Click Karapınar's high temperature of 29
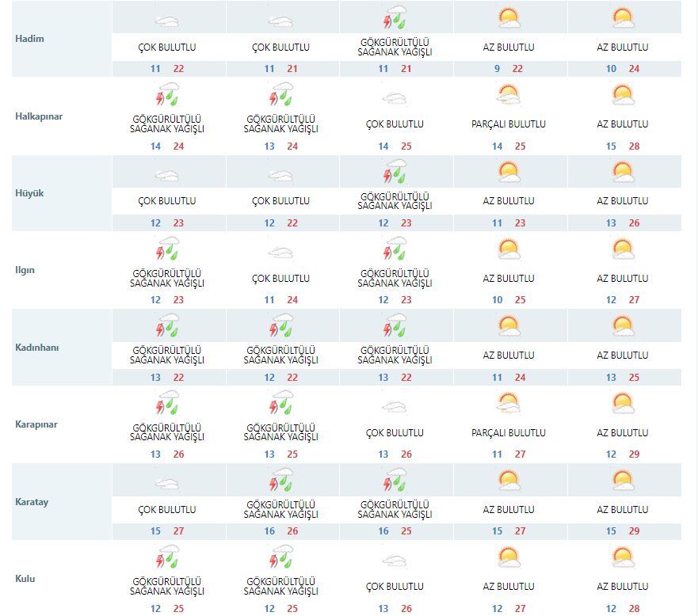The image size is (698, 616). 634,454
